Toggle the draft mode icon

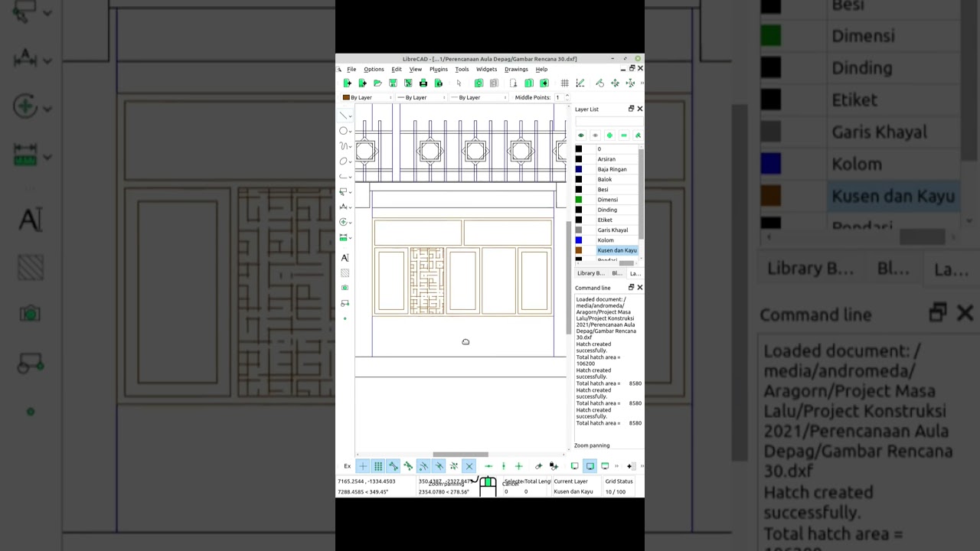point(580,83)
